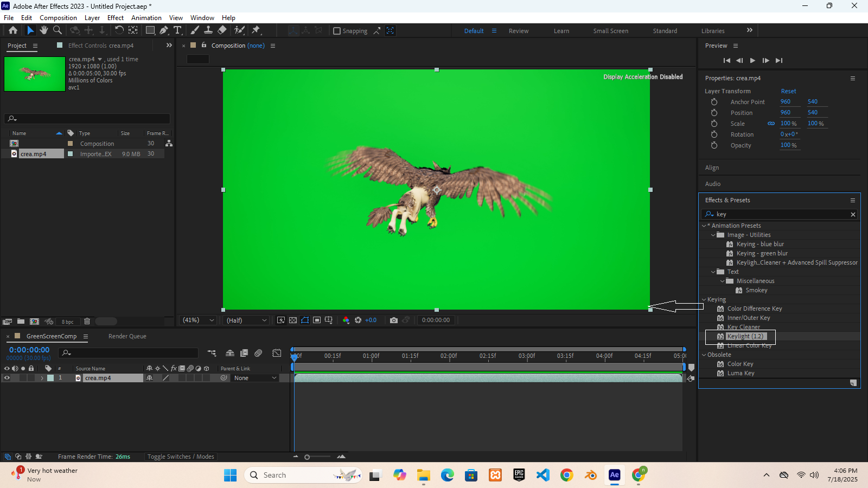Toggle Mask and Shape Path Visibility
Image resolution: width=868 pixels, height=488 pixels.
coord(305,320)
